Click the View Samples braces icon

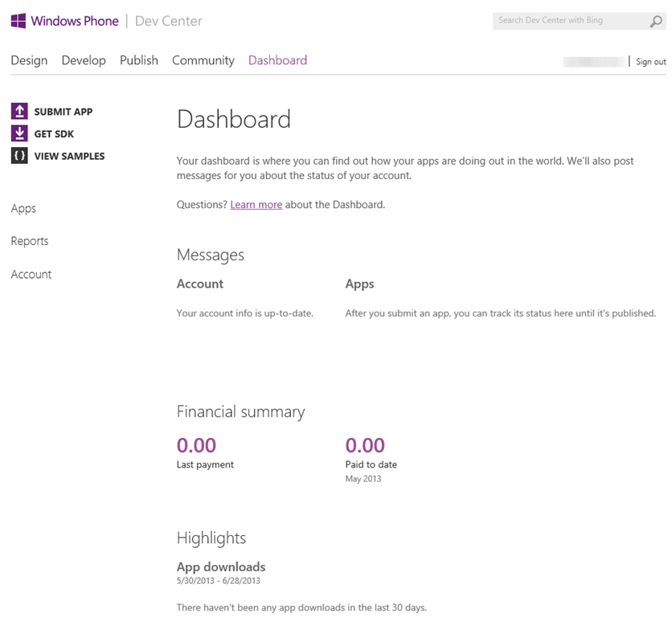(19, 156)
